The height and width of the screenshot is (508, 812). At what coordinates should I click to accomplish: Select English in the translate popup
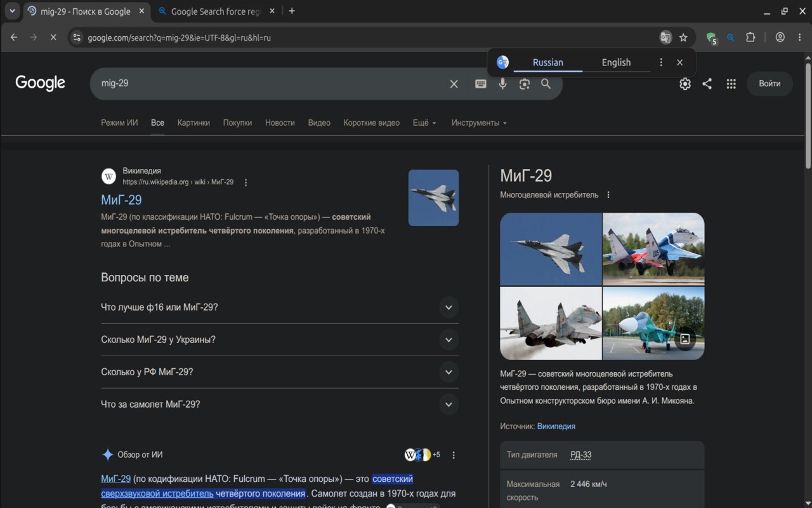pos(616,62)
